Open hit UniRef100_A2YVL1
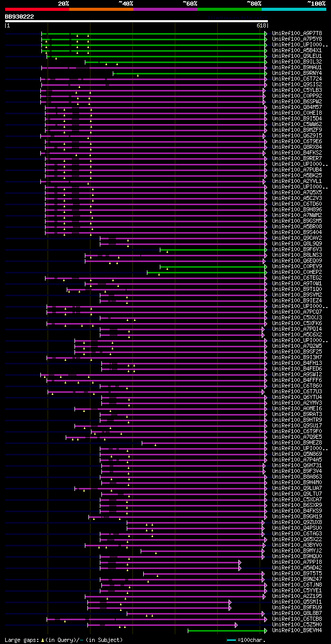Viewport: 331px width, 644px height. (297, 181)
